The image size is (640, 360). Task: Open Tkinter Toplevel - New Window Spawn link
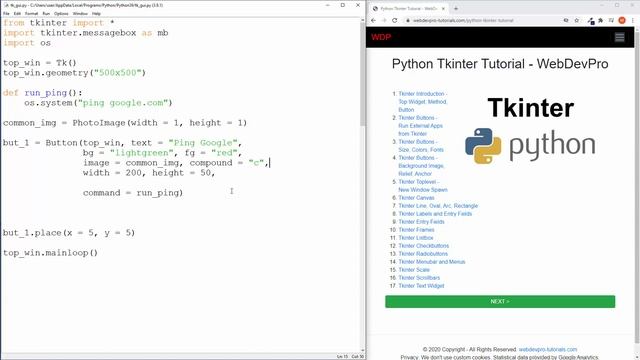423,186
